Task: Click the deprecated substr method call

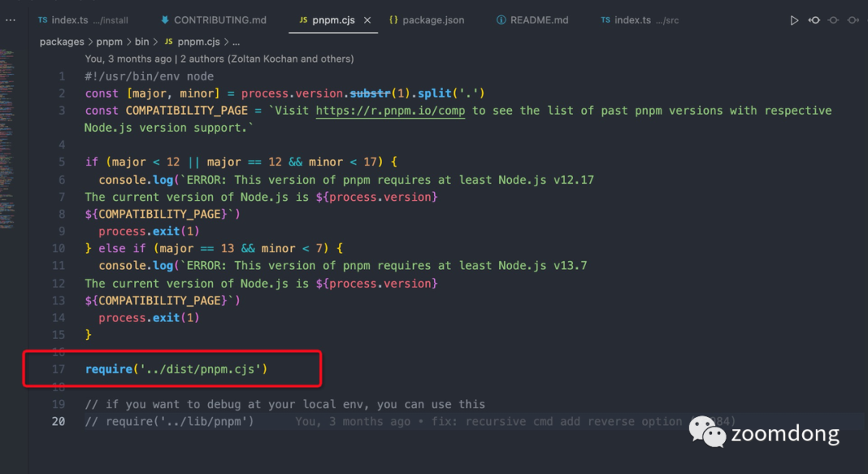Action: click(x=370, y=93)
